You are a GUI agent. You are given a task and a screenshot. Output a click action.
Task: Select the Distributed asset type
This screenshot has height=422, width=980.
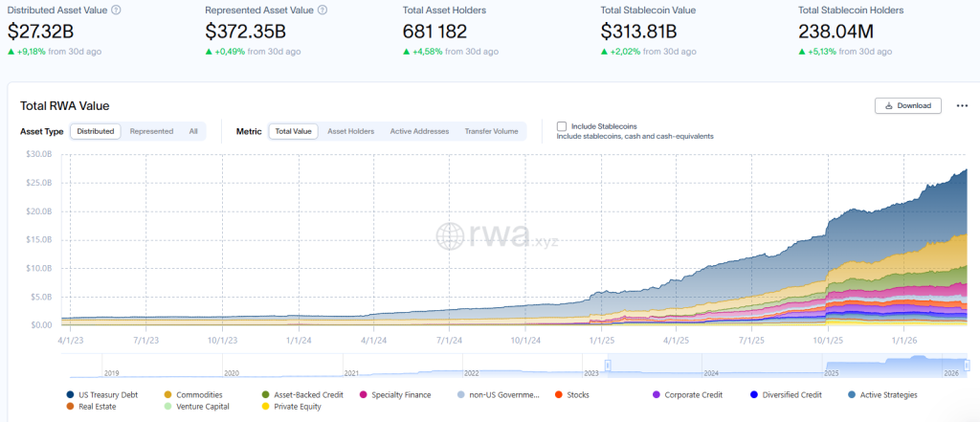click(95, 131)
